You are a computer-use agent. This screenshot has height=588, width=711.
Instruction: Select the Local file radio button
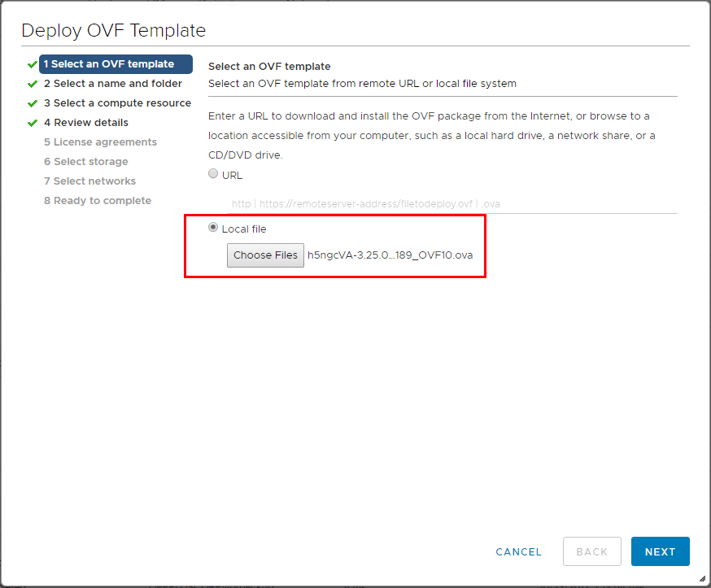(x=214, y=229)
